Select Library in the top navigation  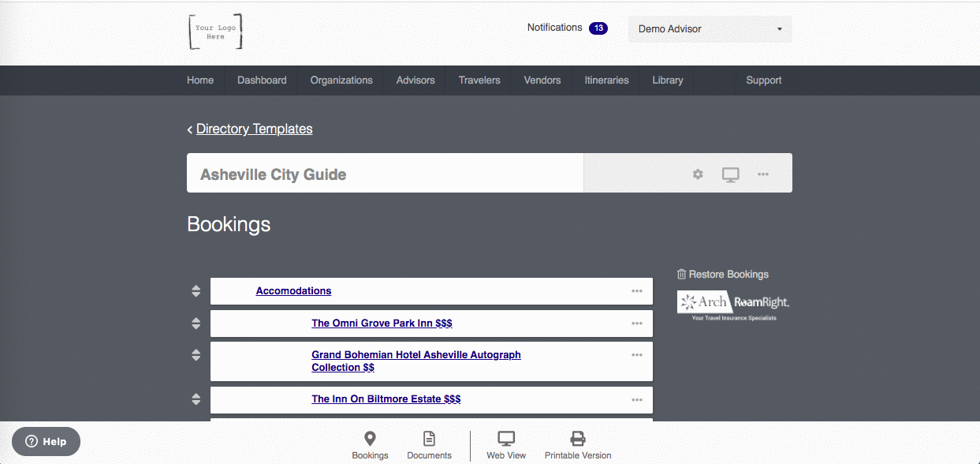click(668, 80)
